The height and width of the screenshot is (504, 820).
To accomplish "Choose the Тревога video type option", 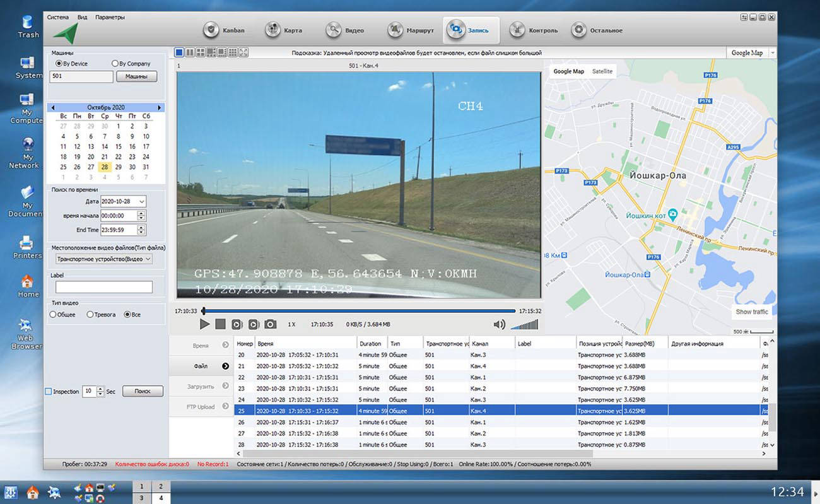I will tap(90, 314).
